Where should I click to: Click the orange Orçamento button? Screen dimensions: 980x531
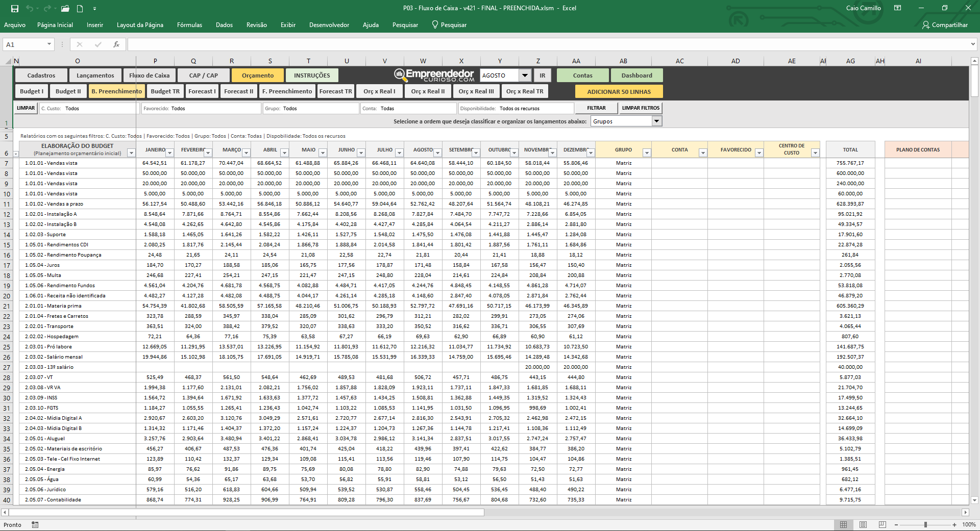(258, 75)
